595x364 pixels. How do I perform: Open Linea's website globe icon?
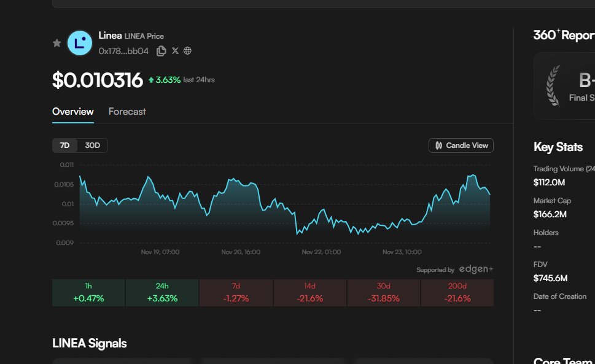coord(188,51)
